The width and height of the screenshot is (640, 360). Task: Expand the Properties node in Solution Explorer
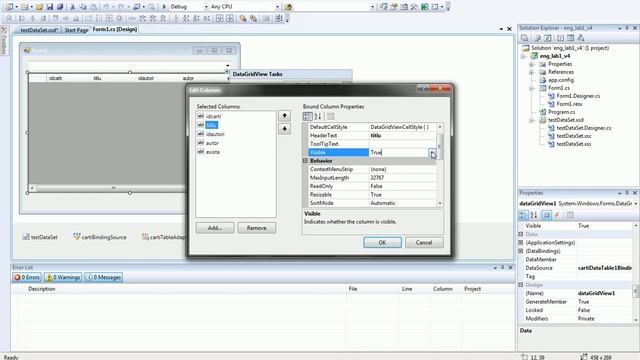pyautogui.click(x=531, y=64)
